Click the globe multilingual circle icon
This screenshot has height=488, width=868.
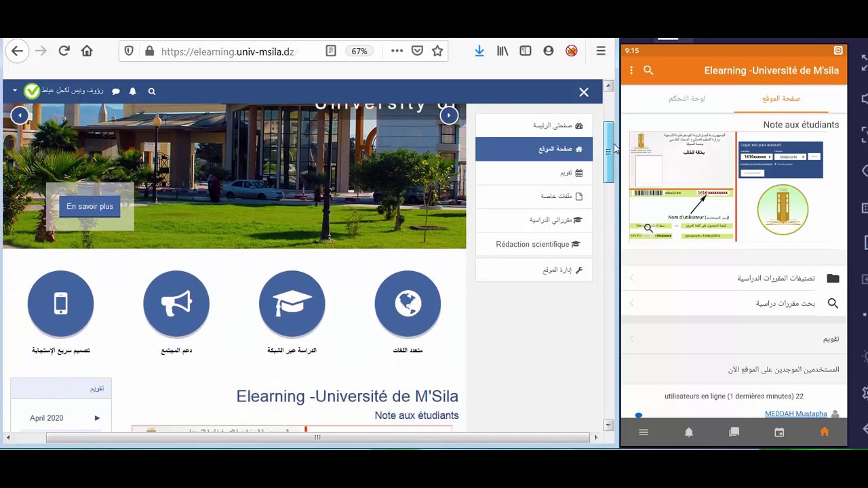408,304
